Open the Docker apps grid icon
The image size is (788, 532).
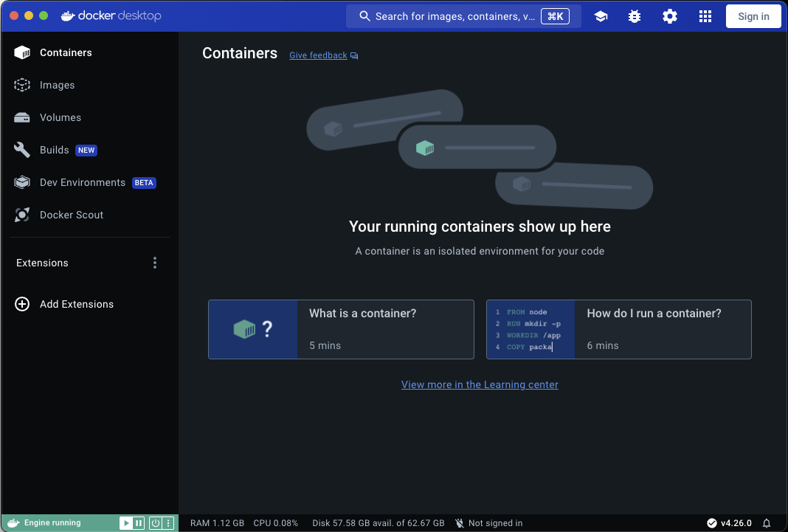click(705, 16)
